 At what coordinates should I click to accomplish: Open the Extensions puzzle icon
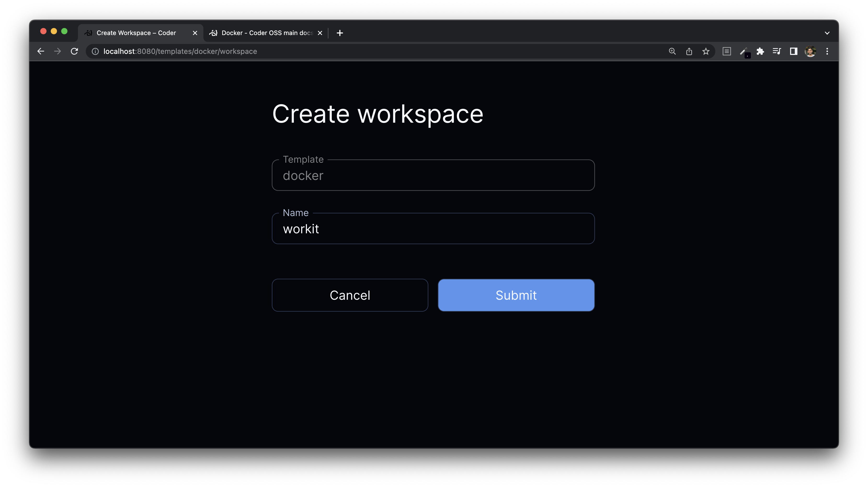(x=760, y=51)
